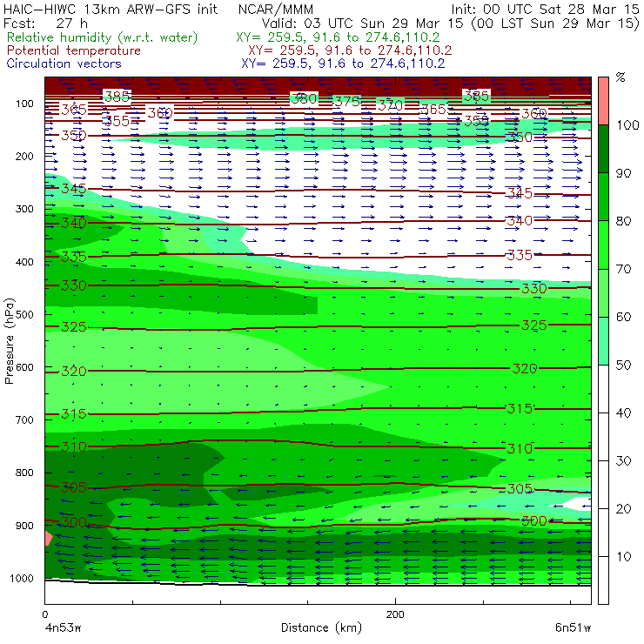Click the darkest green 90–100% colorbar segment
644x644 pixels.
coord(603,149)
